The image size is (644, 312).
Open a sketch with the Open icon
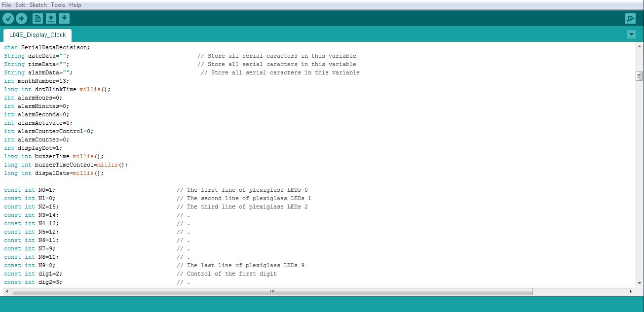[51, 19]
